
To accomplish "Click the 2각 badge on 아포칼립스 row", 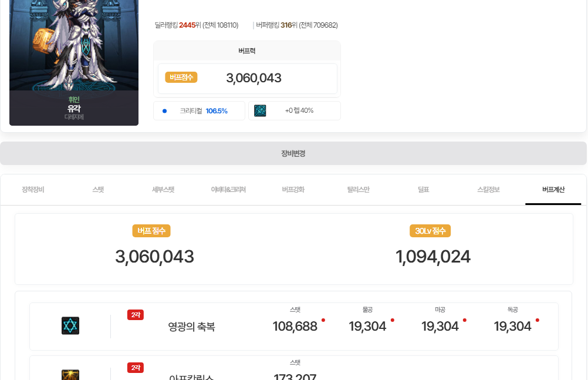I will 136,368.
